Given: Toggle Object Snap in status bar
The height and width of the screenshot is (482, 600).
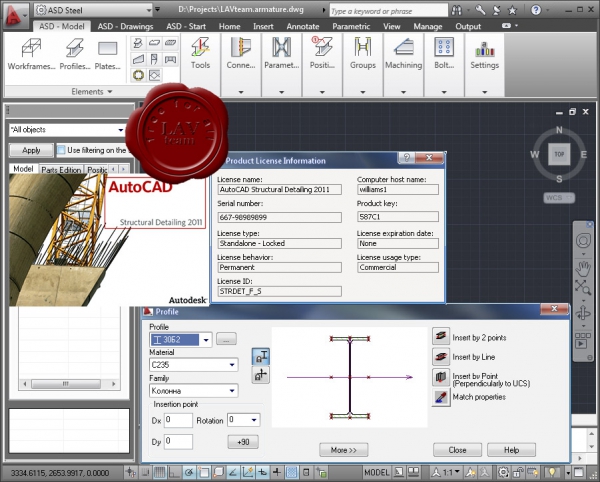Looking at the screenshot, I should [x=204, y=472].
